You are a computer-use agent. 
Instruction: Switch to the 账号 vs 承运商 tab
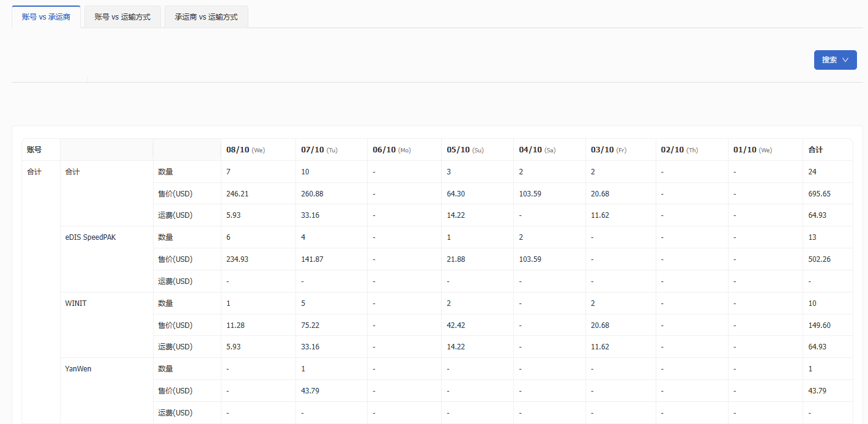point(46,17)
